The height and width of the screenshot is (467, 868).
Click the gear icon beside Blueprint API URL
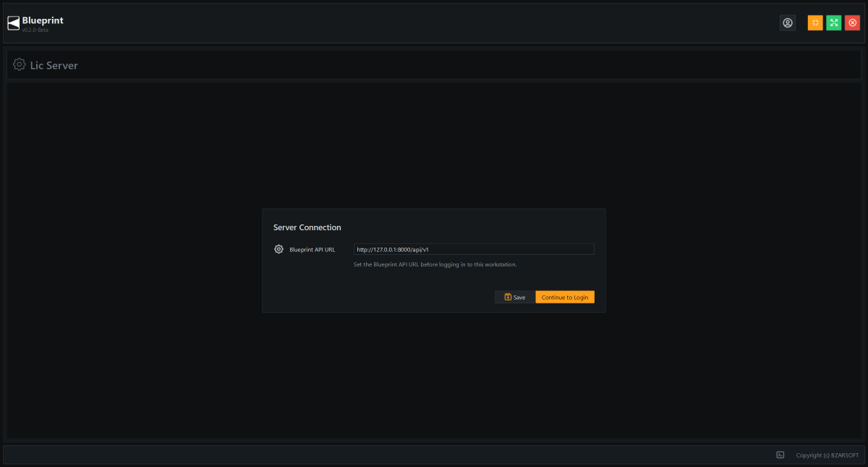coord(279,249)
